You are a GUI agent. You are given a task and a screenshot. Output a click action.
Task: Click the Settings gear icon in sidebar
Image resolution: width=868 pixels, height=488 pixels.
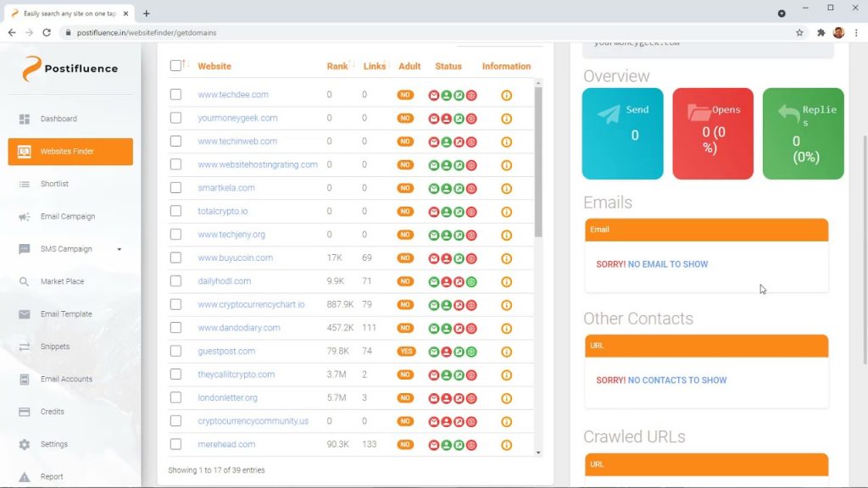(x=25, y=445)
